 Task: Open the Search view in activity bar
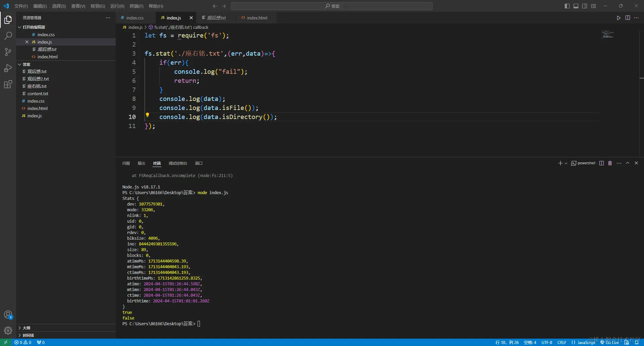point(8,36)
